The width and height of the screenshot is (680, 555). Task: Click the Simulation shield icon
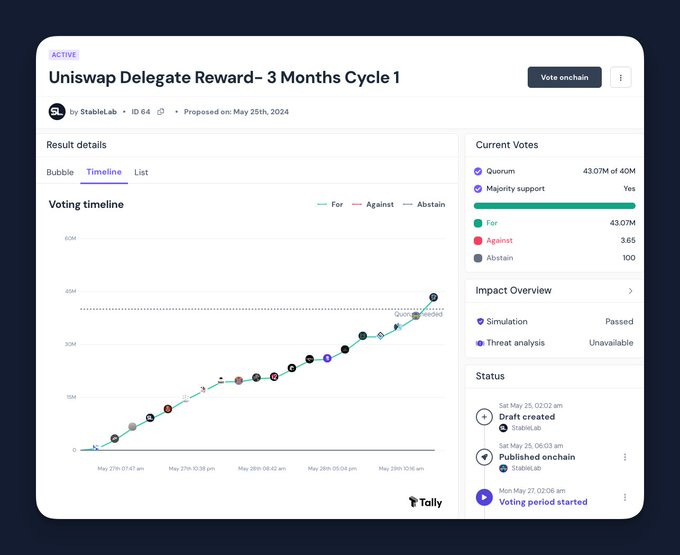click(x=480, y=321)
